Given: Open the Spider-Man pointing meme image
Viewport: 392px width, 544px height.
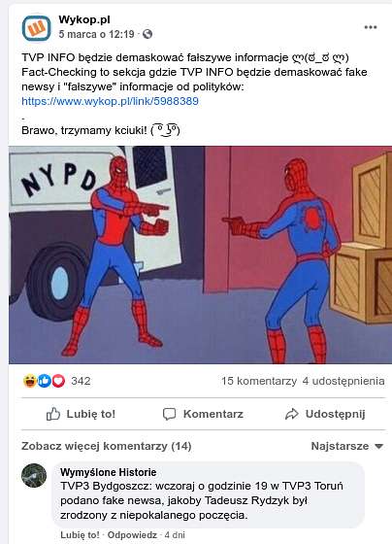Looking at the screenshot, I should [x=200, y=255].
